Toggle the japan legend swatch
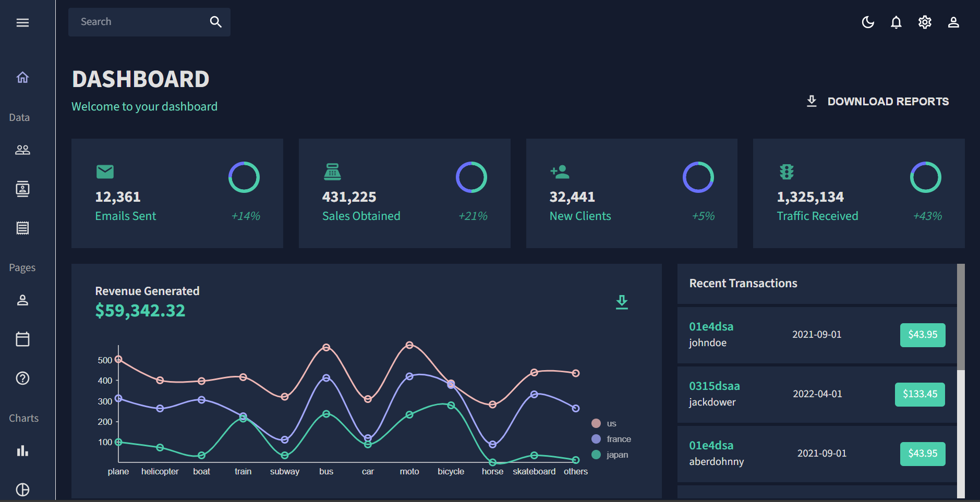980x502 pixels. pos(596,455)
